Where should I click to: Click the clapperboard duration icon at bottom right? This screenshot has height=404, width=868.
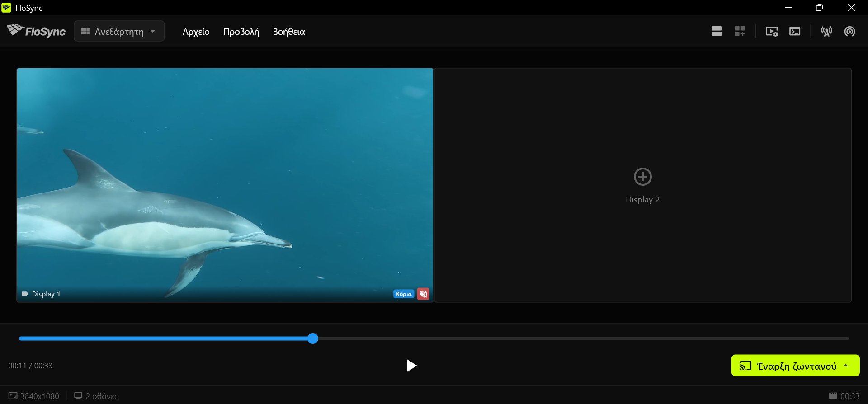tap(833, 396)
